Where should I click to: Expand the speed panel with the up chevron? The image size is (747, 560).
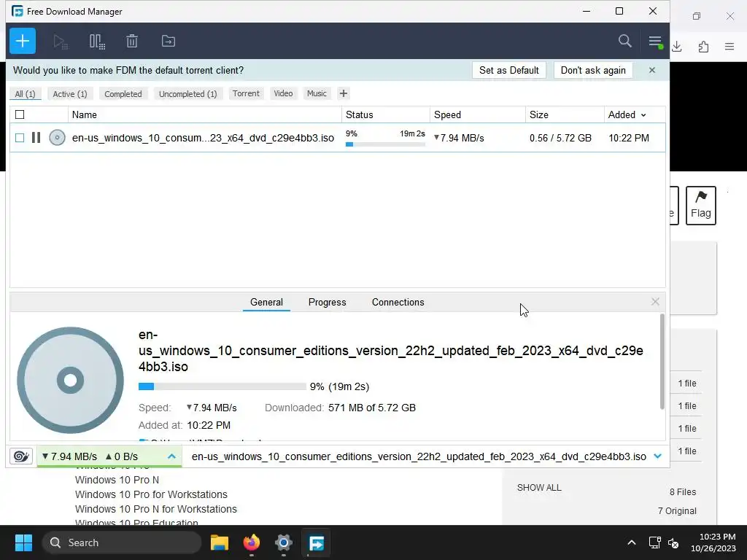[x=171, y=456]
